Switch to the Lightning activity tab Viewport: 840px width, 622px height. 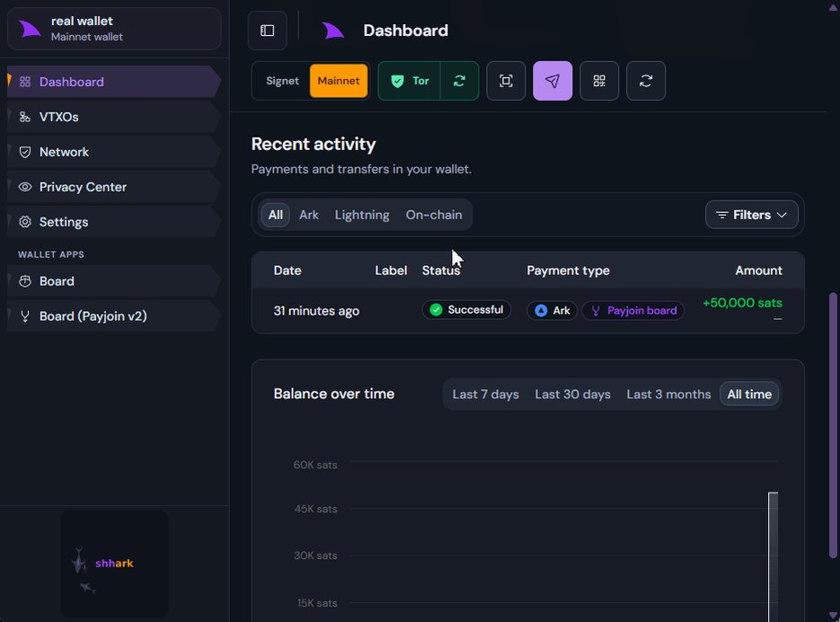point(362,215)
